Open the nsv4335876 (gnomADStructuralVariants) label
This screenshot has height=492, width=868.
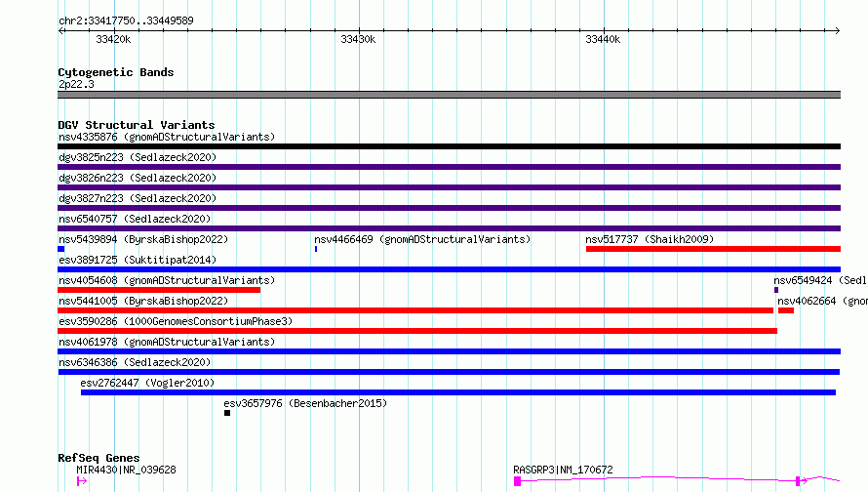click(167, 137)
